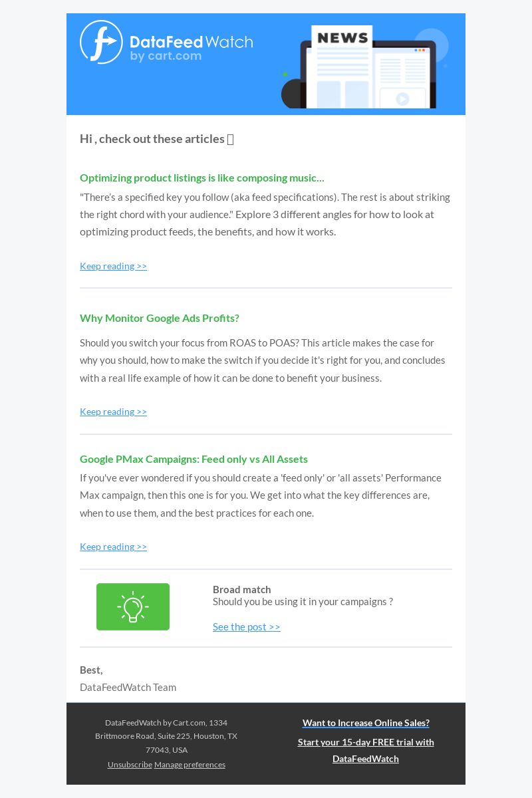Open Manage preferences in the footer
Screen dimensions: 532x798
point(190,765)
